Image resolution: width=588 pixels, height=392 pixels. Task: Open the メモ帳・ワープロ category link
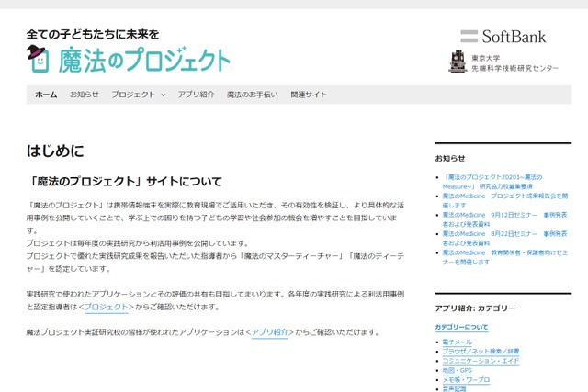pyautogui.click(x=466, y=380)
